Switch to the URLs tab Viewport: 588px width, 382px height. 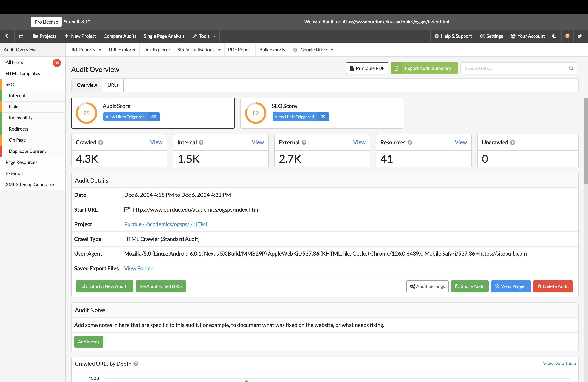(x=113, y=85)
